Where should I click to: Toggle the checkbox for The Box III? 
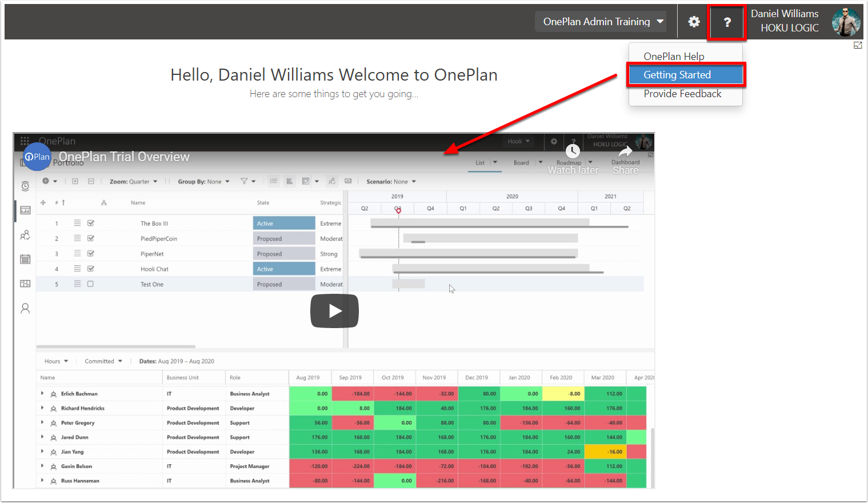(90, 223)
